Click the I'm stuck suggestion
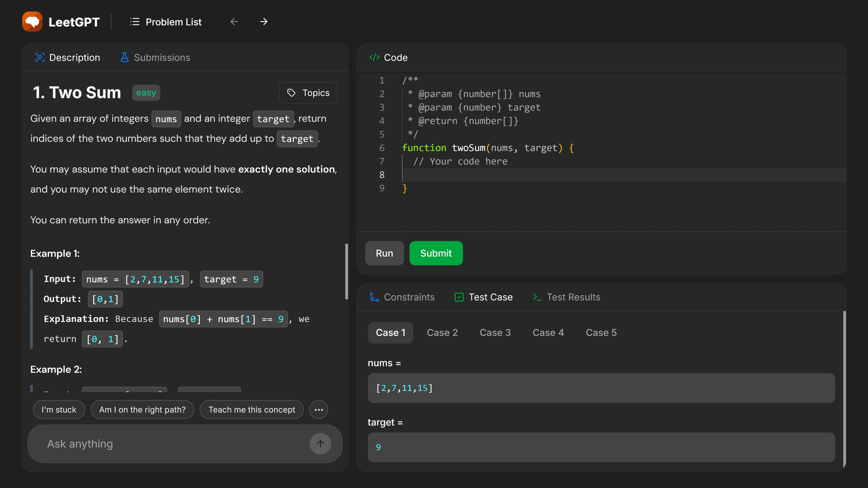 59,410
